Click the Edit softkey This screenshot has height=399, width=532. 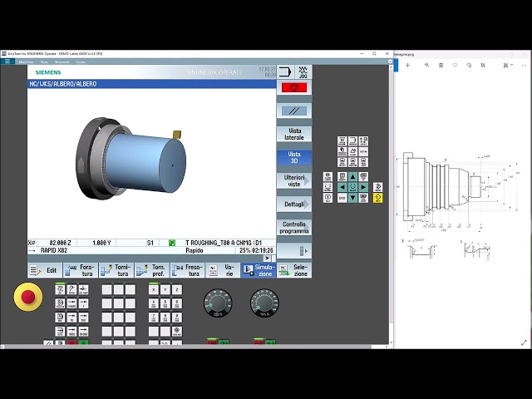[x=45, y=270]
